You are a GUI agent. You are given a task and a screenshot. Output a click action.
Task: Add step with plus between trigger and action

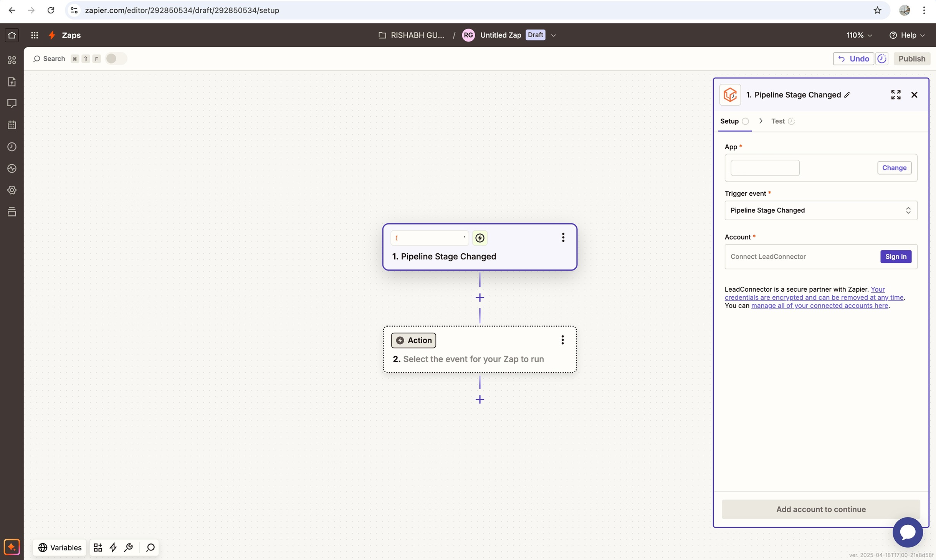(480, 298)
